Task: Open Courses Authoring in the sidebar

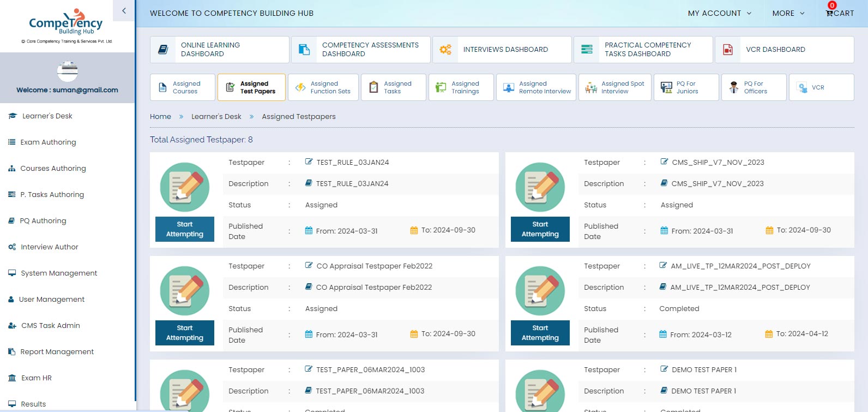Action: [53, 168]
